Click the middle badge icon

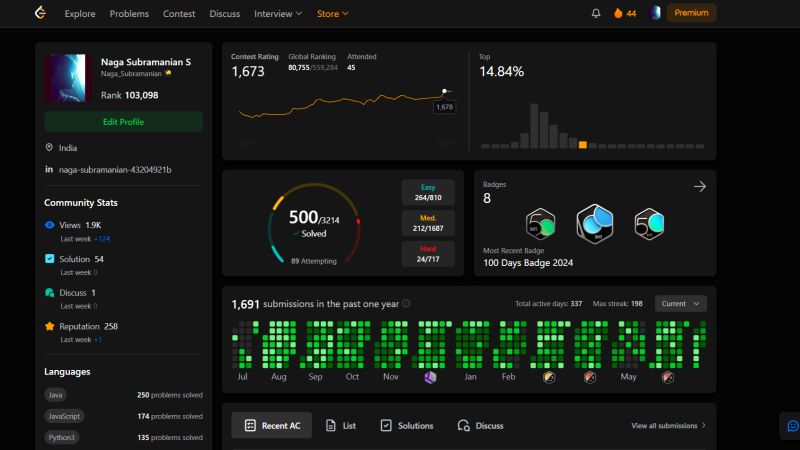click(x=594, y=223)
